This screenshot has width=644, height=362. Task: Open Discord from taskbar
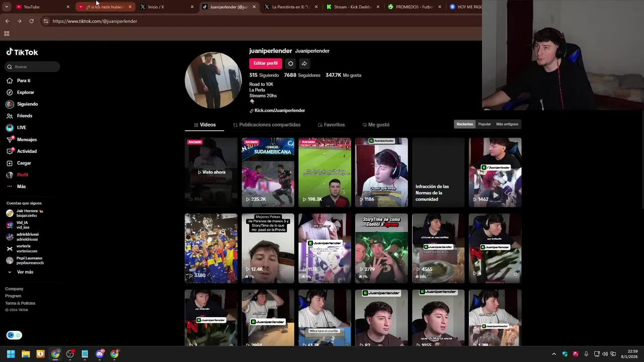pyautogui.click(x=100, y=354)
